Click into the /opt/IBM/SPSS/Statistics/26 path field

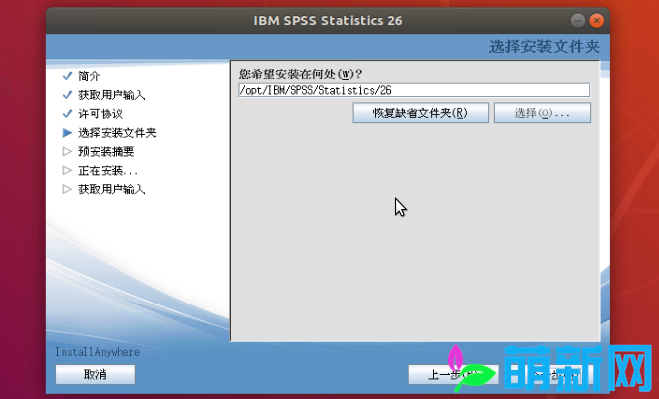pos(414,90)
